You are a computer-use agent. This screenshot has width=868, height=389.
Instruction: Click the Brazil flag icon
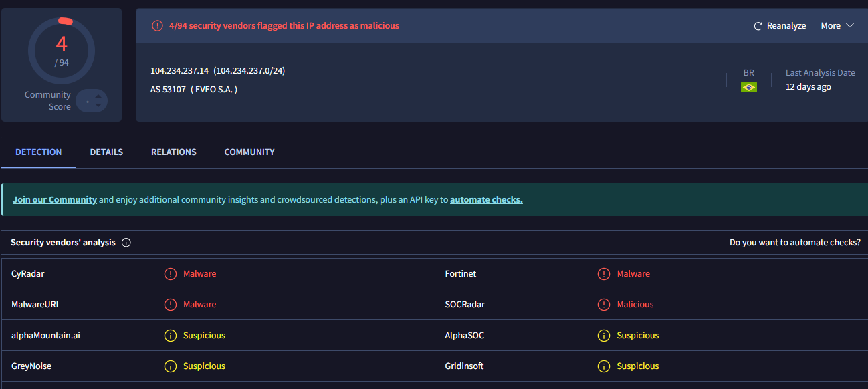tap(748, 87)
